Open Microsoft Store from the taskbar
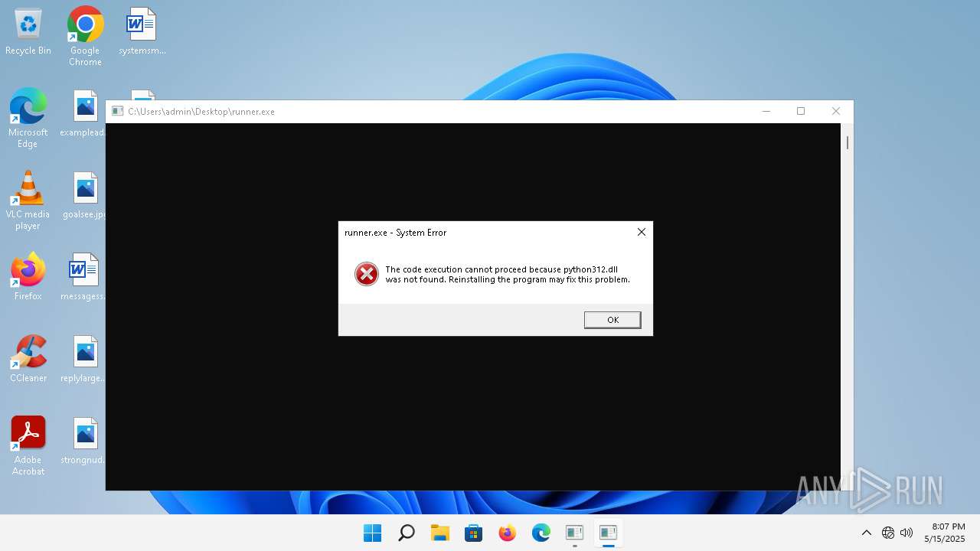This screenshot has height=551, width=980. coord(474,533)
